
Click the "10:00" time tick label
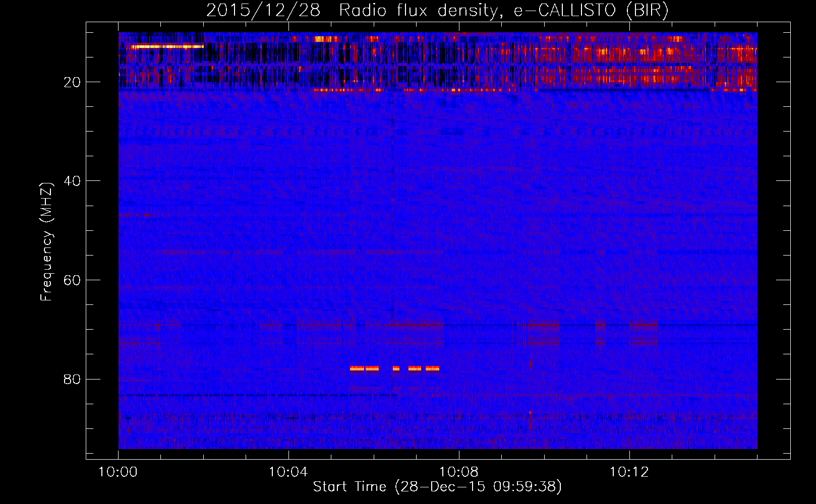pyautogui.click(x=118, y=472)
